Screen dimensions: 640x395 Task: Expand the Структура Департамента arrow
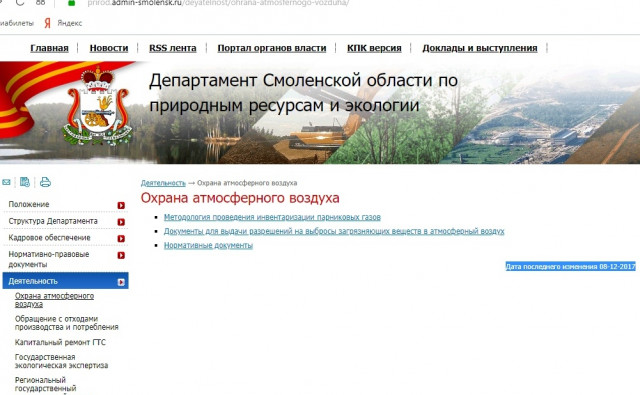[x=121, y=222]
